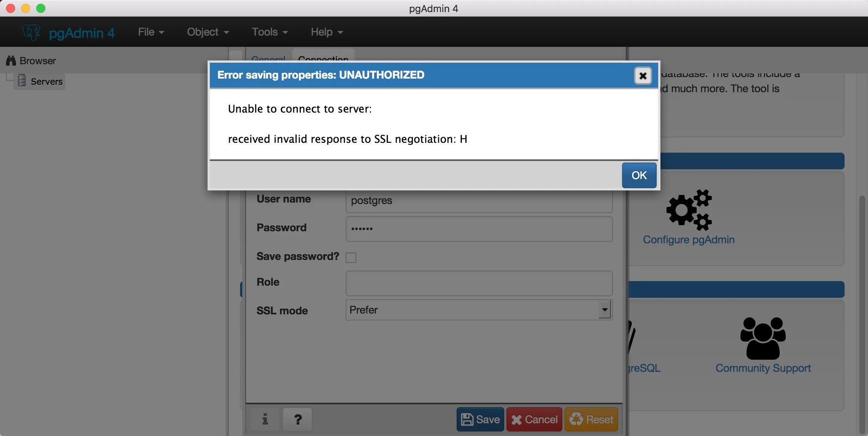Click the Save button
This screenshot has width=868, height=436.
tap(479, 419)
